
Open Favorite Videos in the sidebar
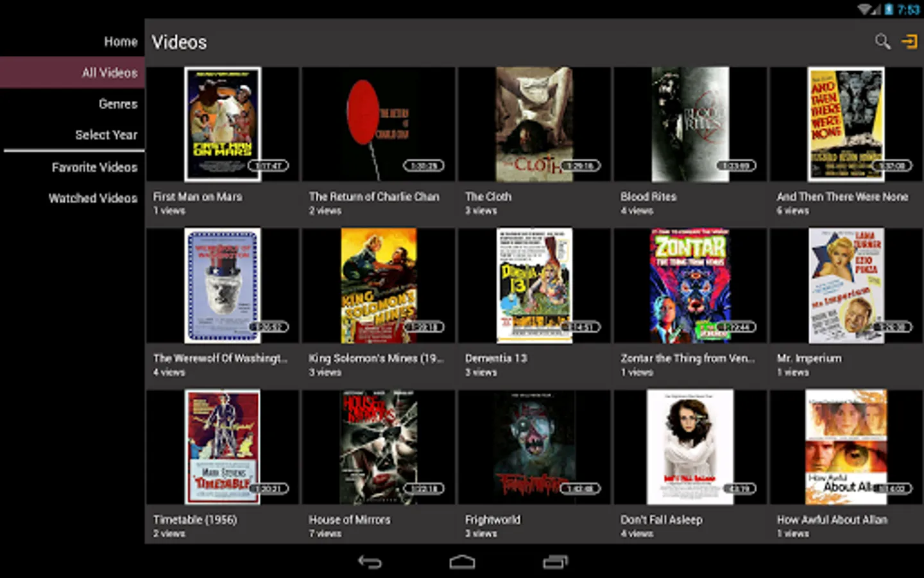tap(94, 167)
